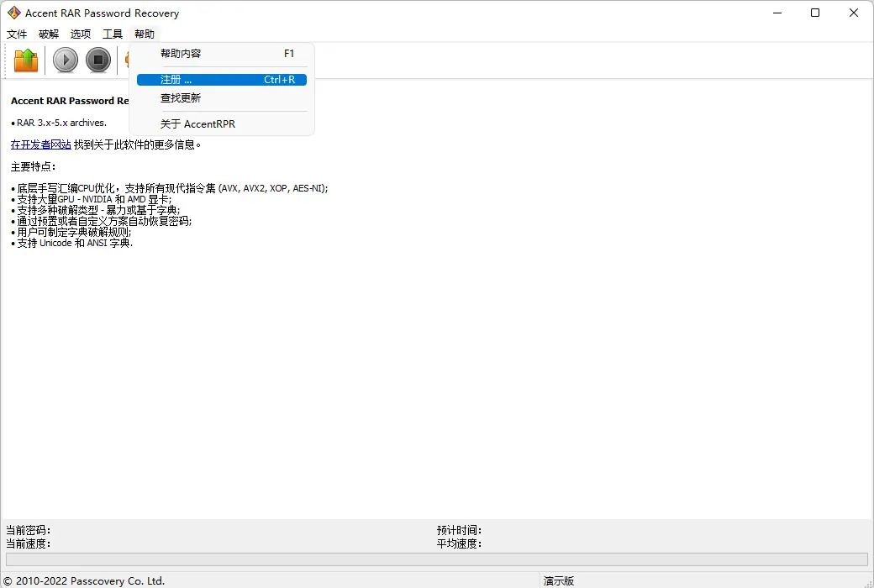Click the 当前速度 label
Viewport: 874px width, 588px height.
[x=28, y=543]
